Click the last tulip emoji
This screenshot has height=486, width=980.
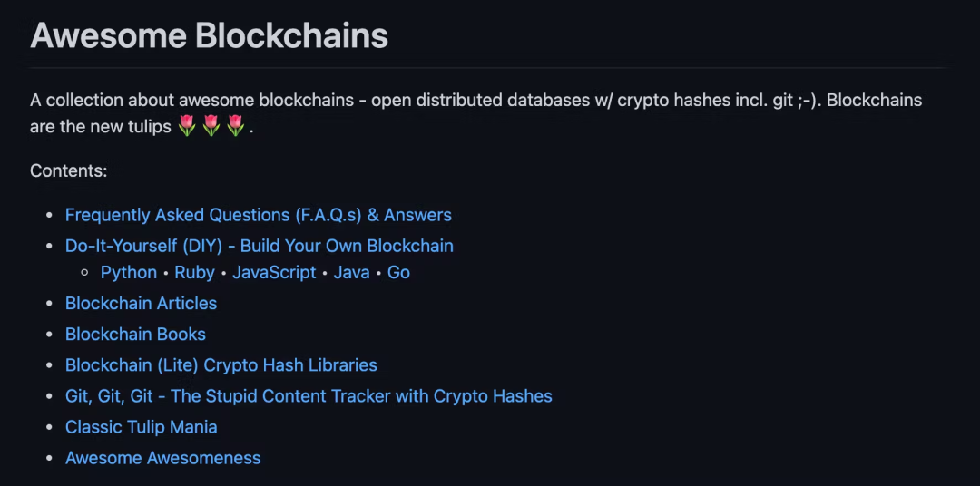pos(236,126)
